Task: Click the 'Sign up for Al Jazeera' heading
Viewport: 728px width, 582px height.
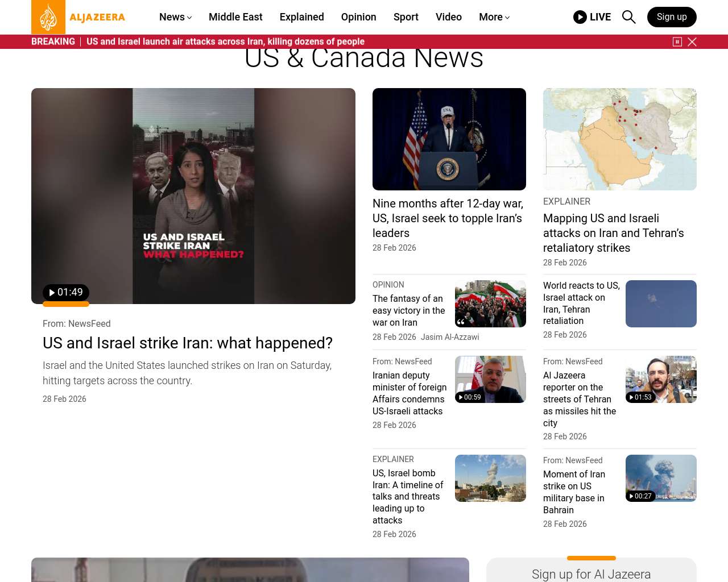Action: 591,575
